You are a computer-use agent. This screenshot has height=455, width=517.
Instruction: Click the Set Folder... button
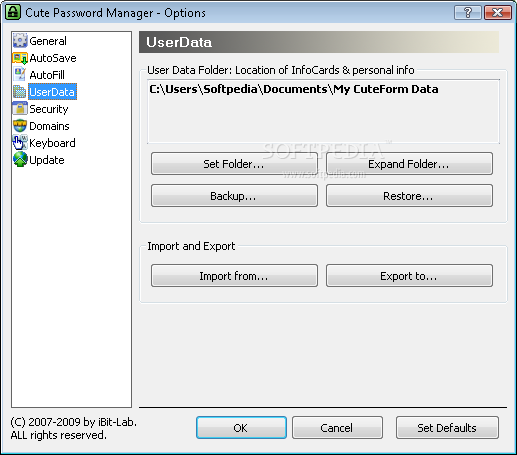click(x=234, y=164)
